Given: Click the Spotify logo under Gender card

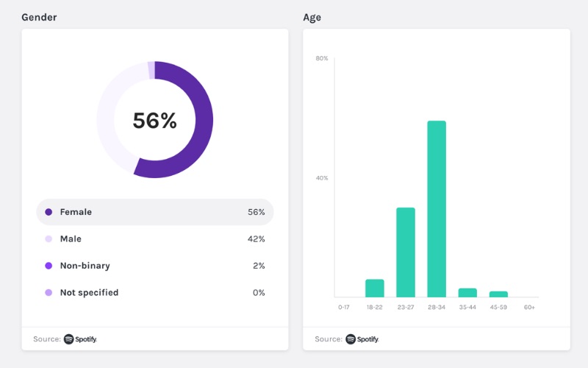Looking at the screenshot, I should pos(80,339).
